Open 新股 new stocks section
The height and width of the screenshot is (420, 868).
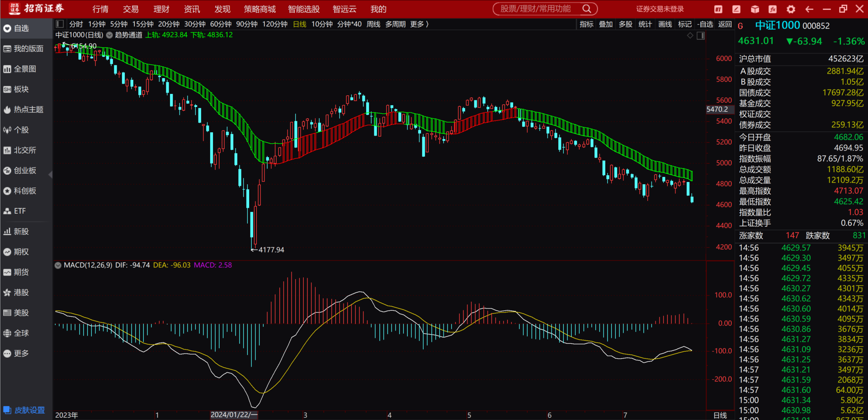(x=26, y=232)
